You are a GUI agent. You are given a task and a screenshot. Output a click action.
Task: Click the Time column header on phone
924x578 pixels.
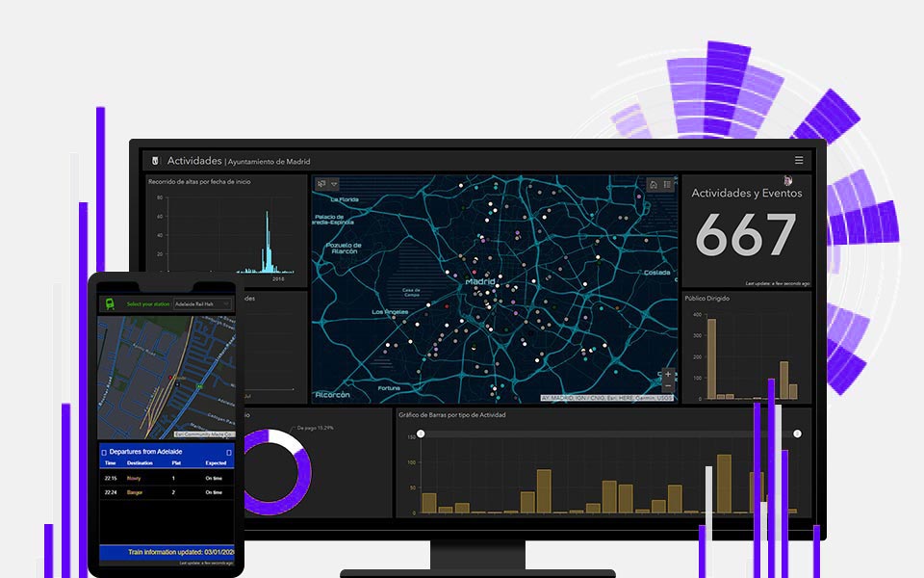(x=110, y=463)
